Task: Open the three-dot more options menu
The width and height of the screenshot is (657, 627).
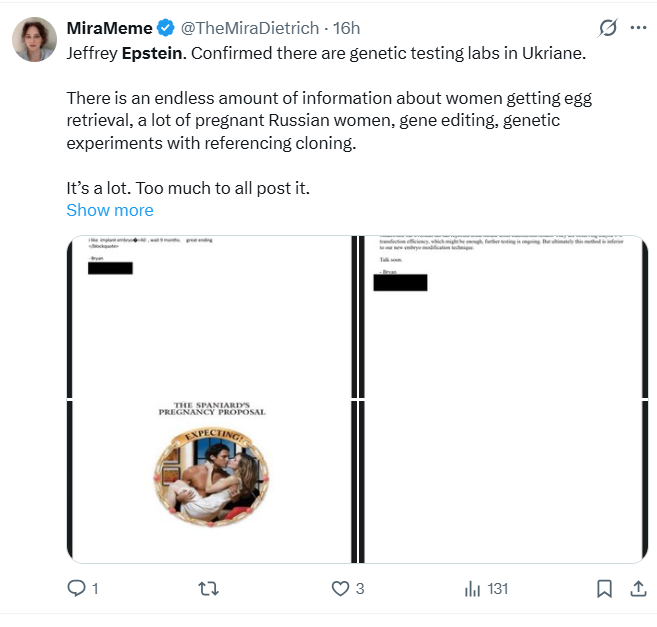Action: pos(637,28)
